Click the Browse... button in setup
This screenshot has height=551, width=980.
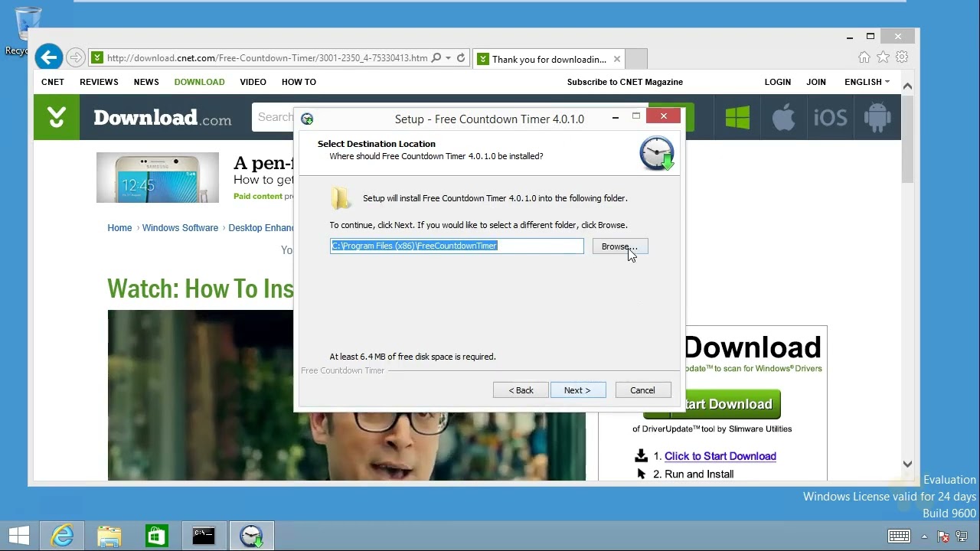pos(620,246)
